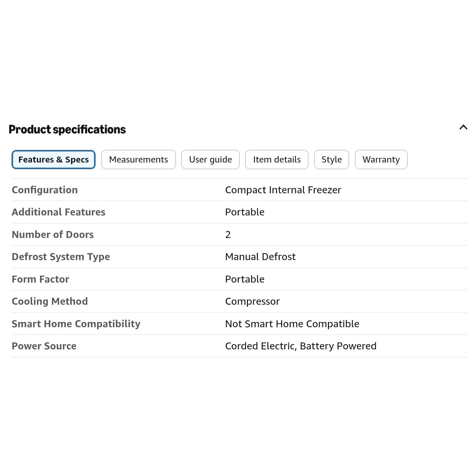Open the User guide tab
476x476 pixels.
click(211, 160)
